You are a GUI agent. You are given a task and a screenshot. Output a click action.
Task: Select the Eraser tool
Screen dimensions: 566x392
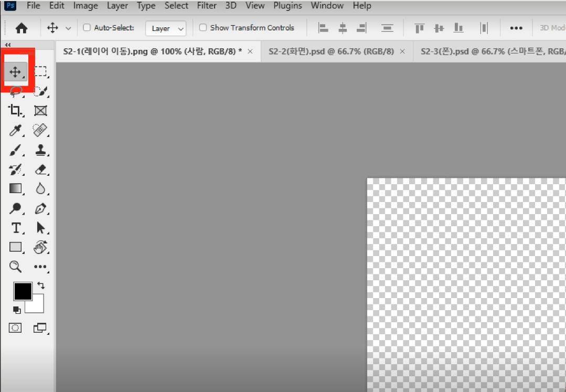point(40,169)
